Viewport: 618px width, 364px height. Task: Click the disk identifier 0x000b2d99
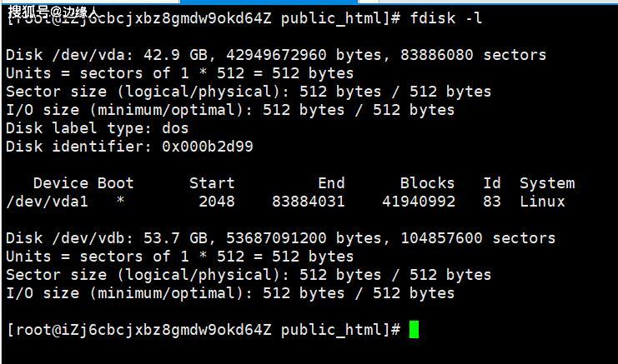(x=208, y=147)
